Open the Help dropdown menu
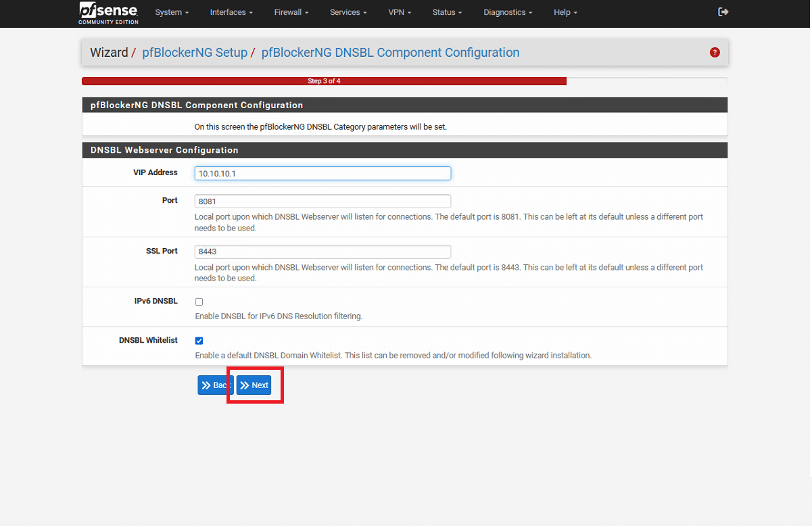Image resolution: width=812 pixels, height=526 pixels. point(566,12)
